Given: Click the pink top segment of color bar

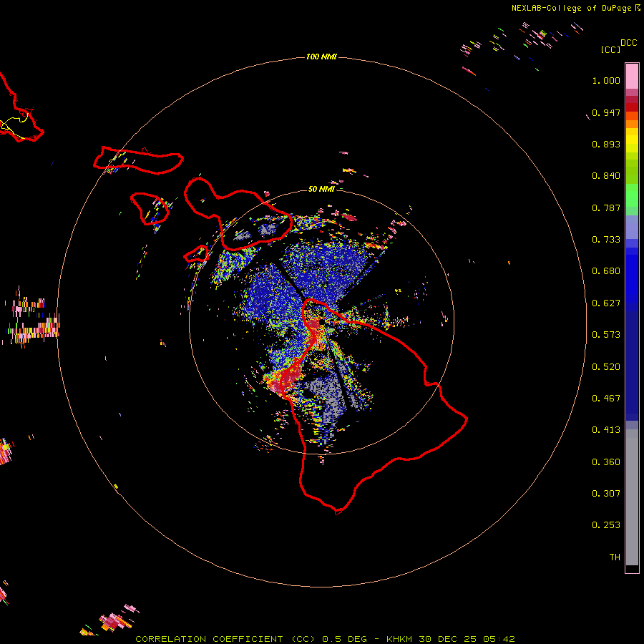Looking at the screenshot, I should click(632, 77).
